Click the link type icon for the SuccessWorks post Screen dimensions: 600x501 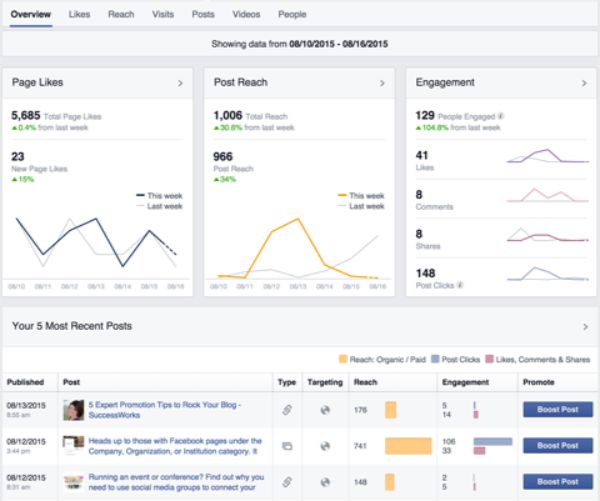point(285,409)
